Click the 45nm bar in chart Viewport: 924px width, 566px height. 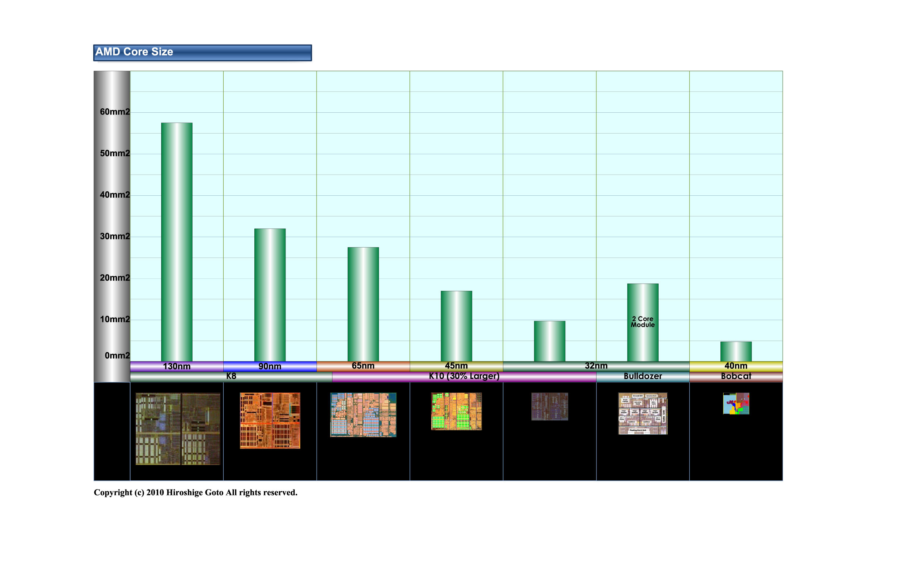tap(456, 326)
